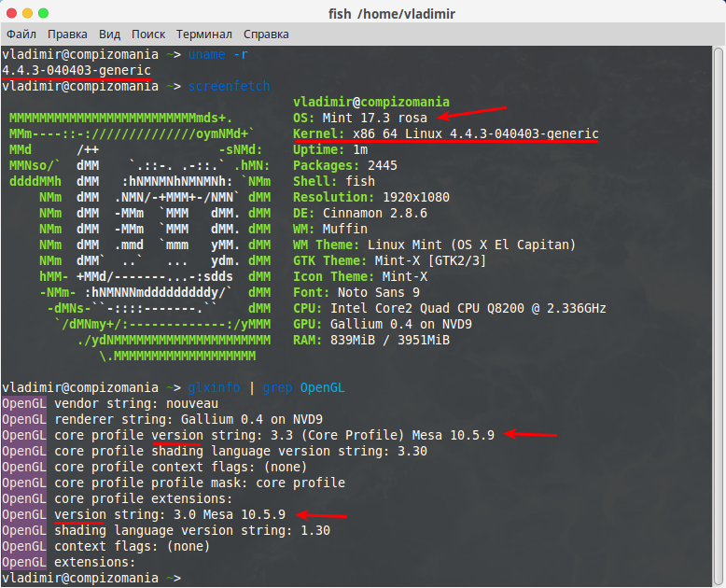Click the 'GTK Theme: Mint-X [GTK2/3]' line
The image size is (726, 588).
389,260
